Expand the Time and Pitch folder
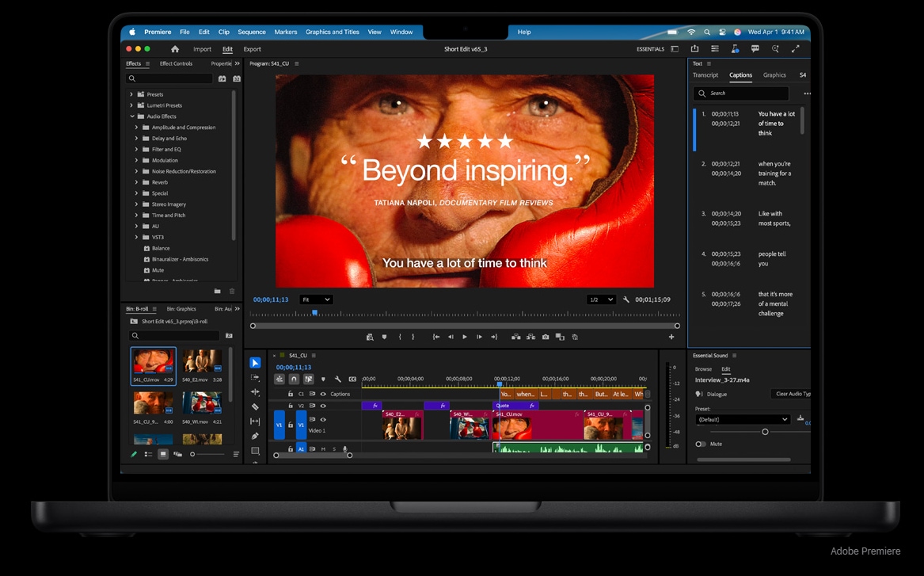This screenshot has height=576, width=924. pyautogui.click(x=137, y=216)
